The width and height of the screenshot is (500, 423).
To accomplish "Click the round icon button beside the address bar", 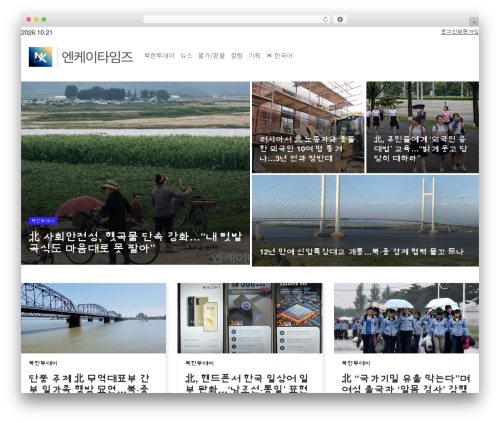I will tap(340, 19).
